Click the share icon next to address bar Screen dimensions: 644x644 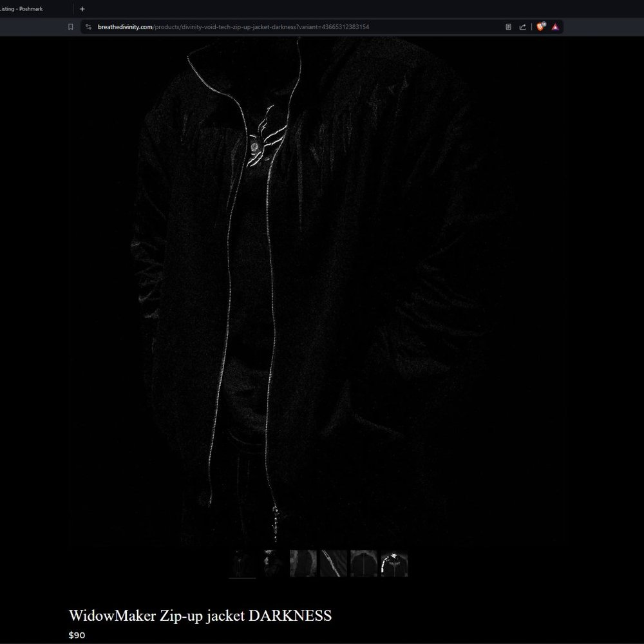click(522, 26)
